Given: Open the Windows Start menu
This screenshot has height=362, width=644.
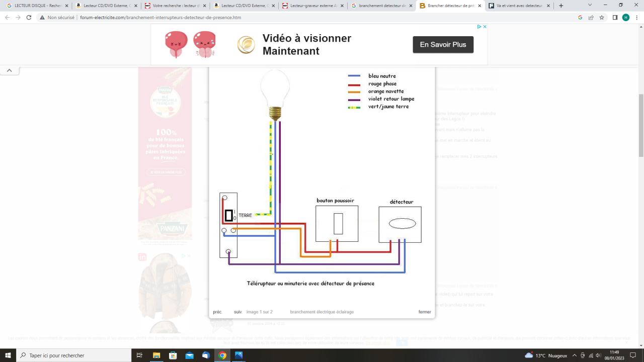Looking at the screenshot, I should [x=8, y=355].
